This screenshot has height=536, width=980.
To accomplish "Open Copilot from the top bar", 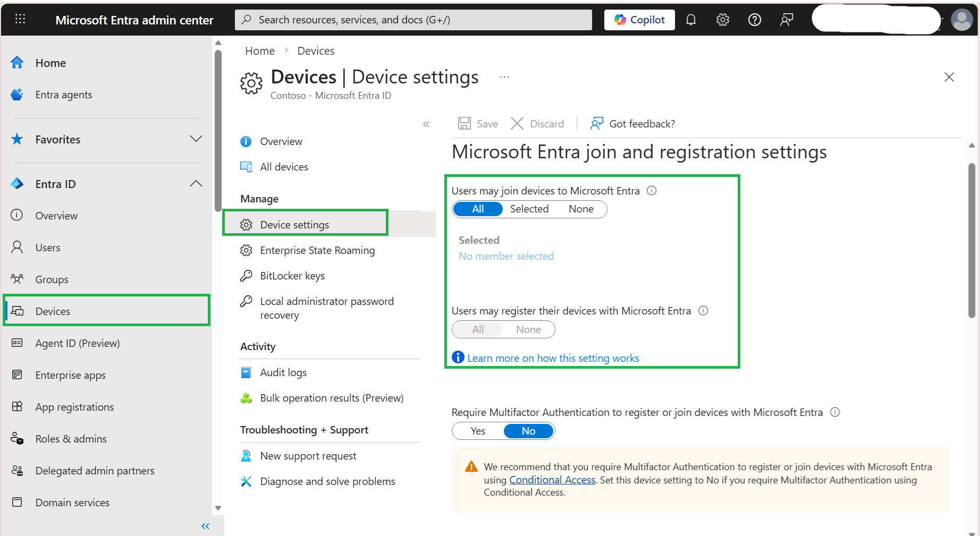I will click(639, 20).
